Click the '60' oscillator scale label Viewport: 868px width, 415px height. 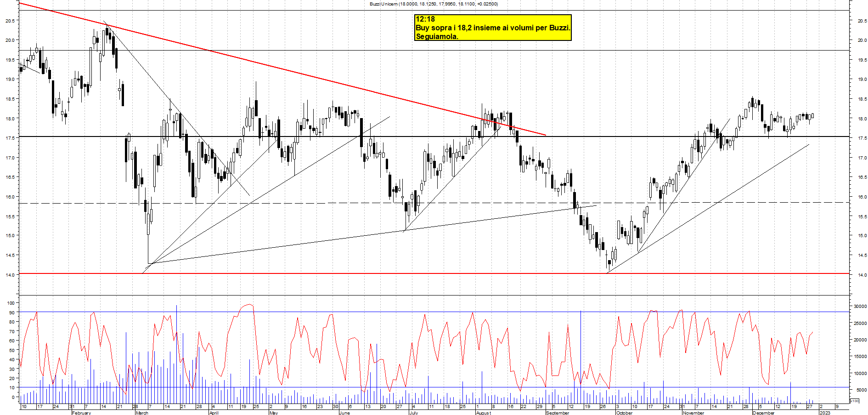(x=12, y=341)
